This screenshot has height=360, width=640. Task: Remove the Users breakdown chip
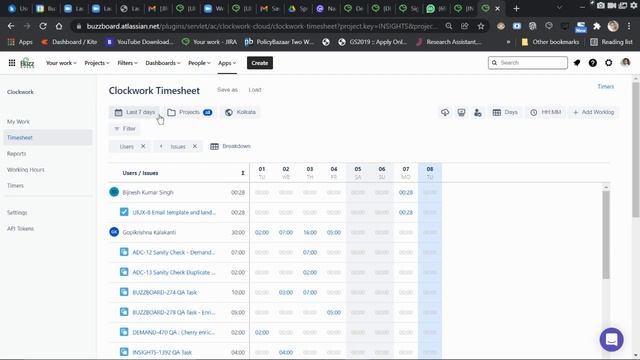click(143, 146)
